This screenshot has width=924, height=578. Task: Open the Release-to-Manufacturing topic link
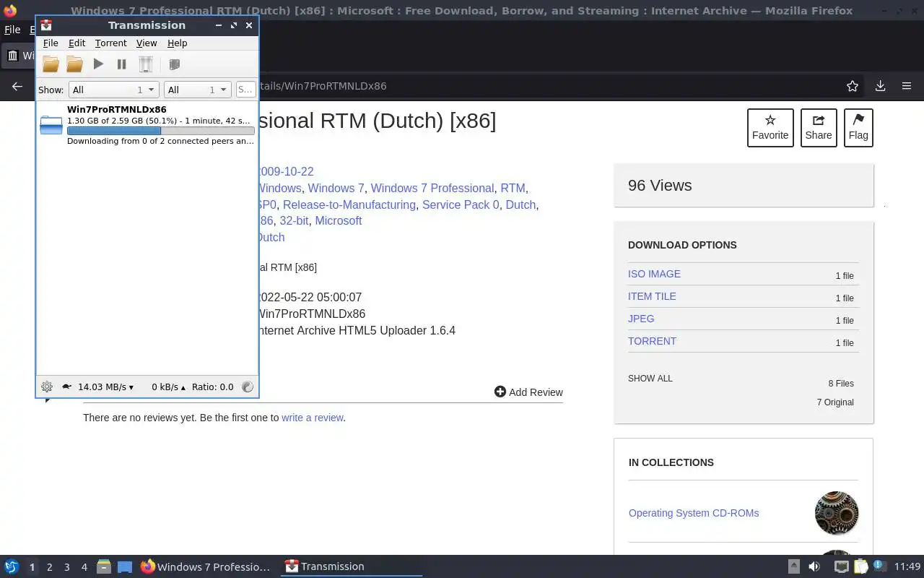[349, 204]
